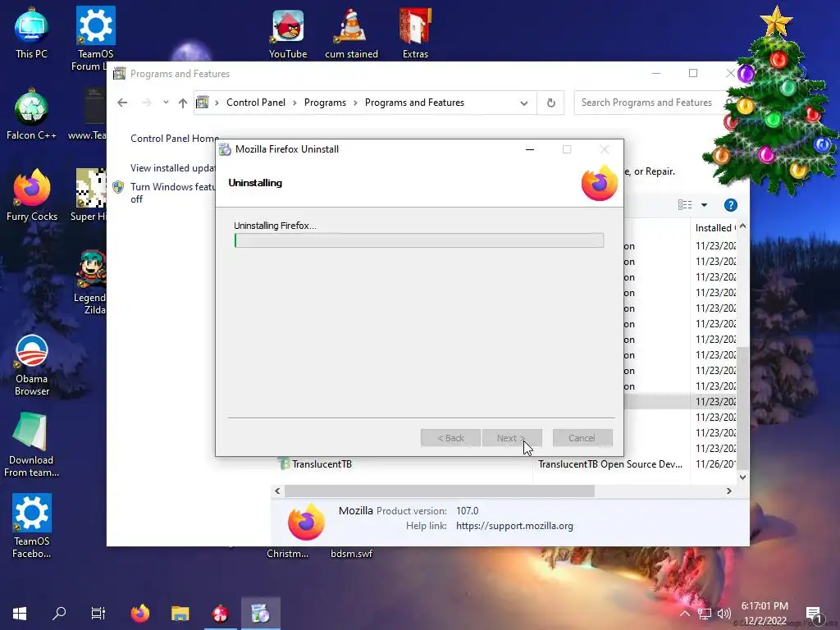840x630 pixels.
Task: Select Programs in the breadcrumb path
Action: click(325, 103)
